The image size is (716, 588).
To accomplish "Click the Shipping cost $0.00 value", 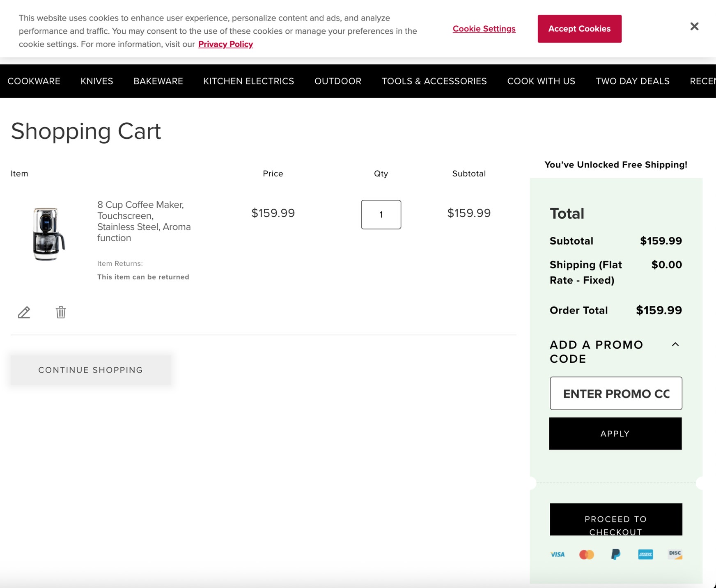I will tap(667, 265).
